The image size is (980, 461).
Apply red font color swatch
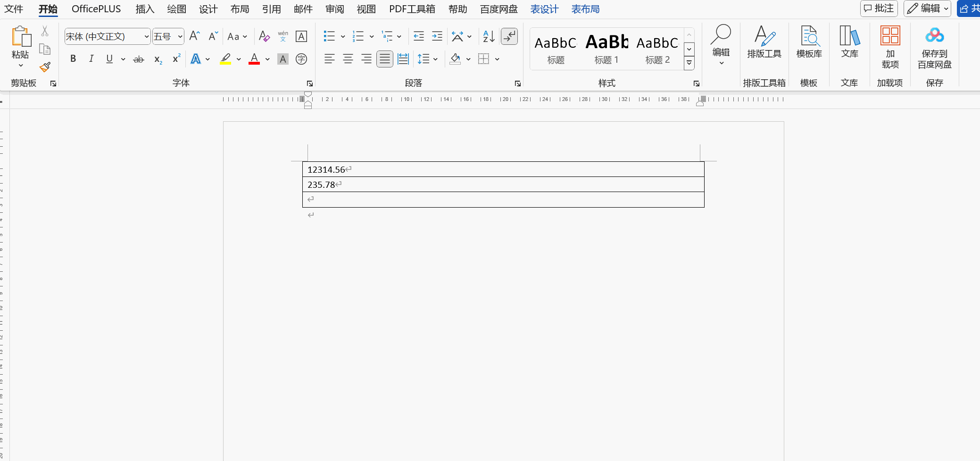(x=254, y=59)
